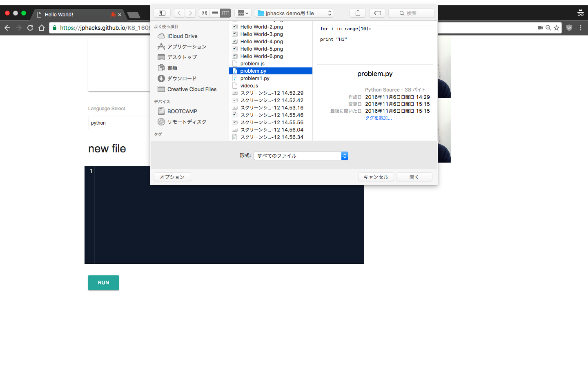
Task: Click the share icon in file dialog
Action: click(358, 13)
